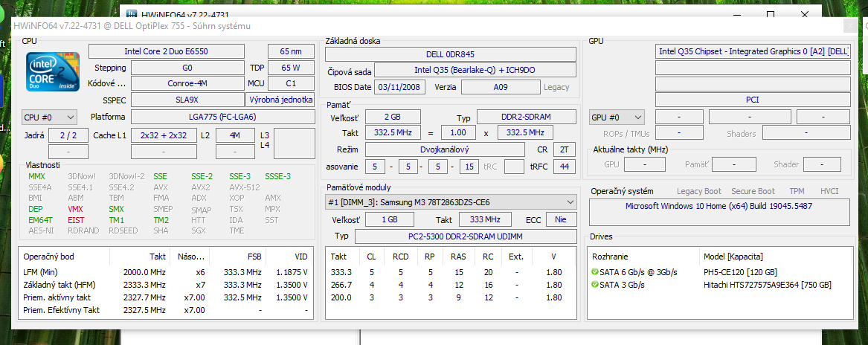The height and width of the screenshot is (345, 868).
Task: Click the 200.0 memory timing row
Action: tap(451, 297)
